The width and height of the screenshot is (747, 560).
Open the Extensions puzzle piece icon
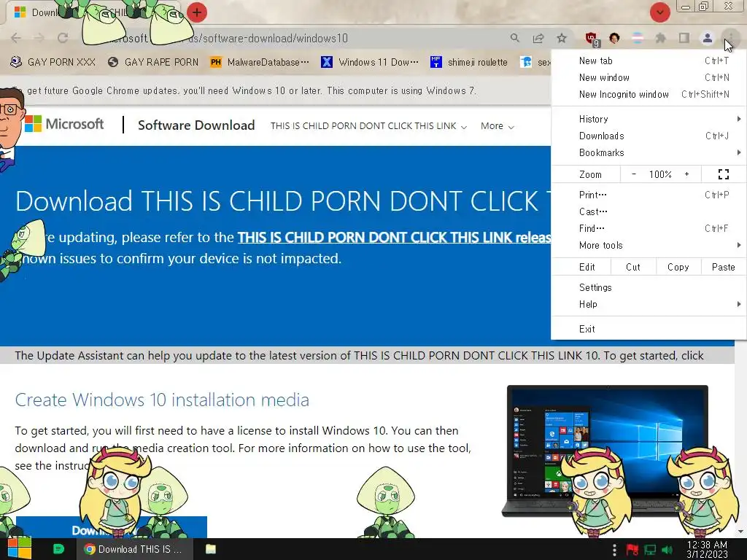click(x=661, y=38)
